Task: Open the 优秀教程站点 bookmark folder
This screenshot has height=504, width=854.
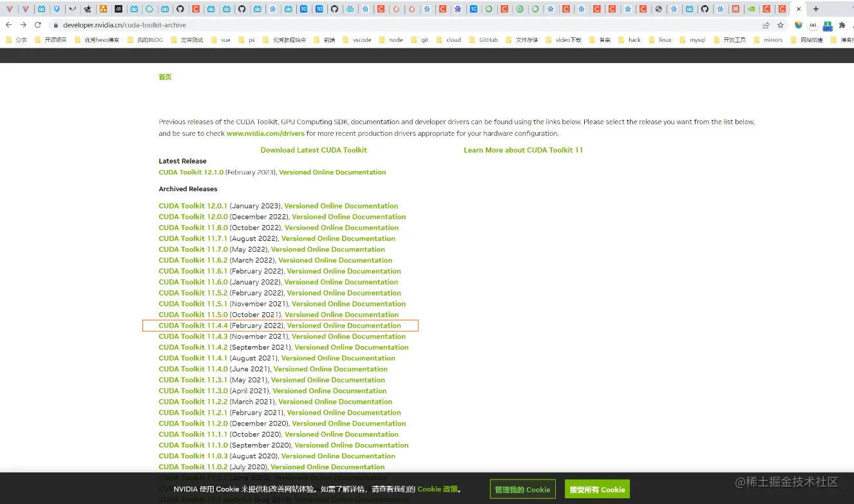Action: point(284,40)
